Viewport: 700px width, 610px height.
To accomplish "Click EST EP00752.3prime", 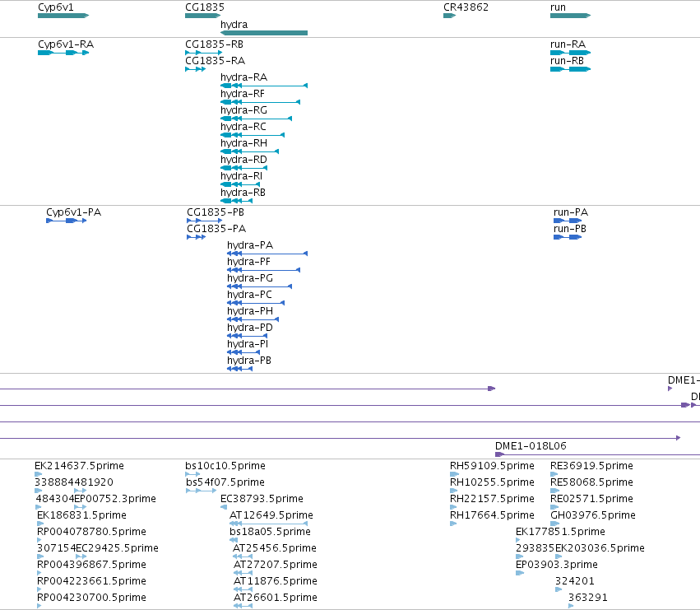I will click(115, 499).
